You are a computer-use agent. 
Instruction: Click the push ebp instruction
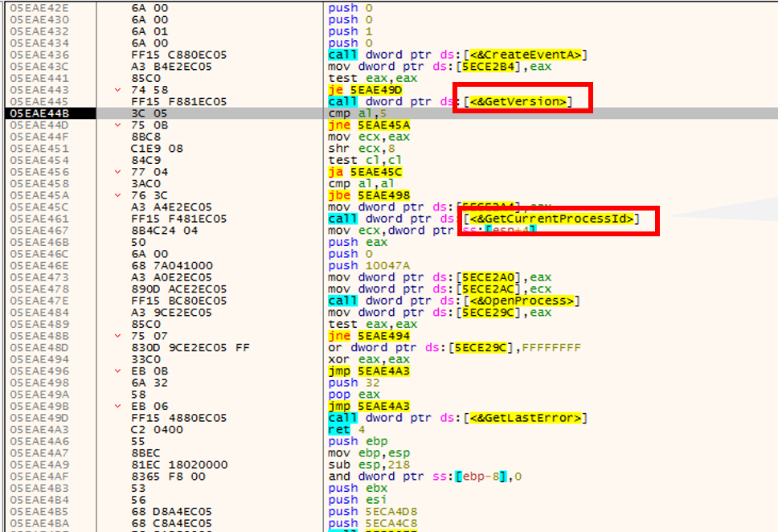(358, 441)
